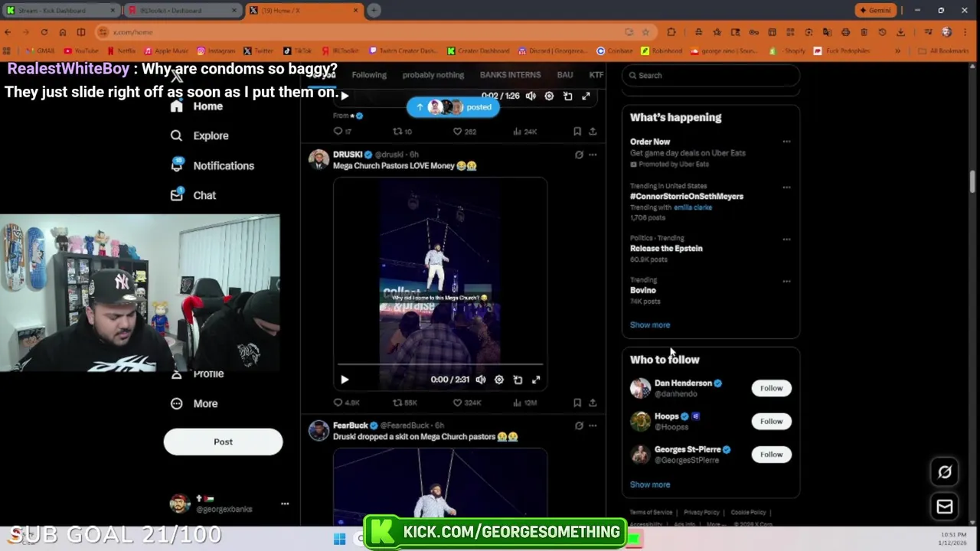Screen dimensions: 980x551
Task: Click the X Search field
Action: (710, 75)
